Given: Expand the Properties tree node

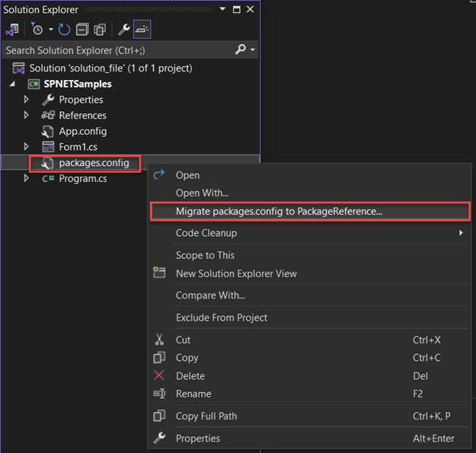Looking at the screenshot, I should [x=26, y=100].
